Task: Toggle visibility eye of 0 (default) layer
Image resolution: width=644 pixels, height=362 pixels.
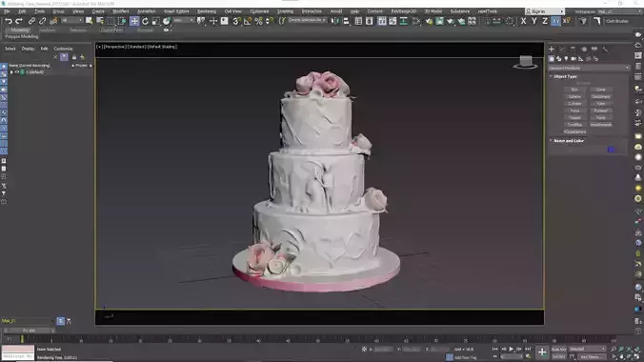Action: (x=17, y=71)
